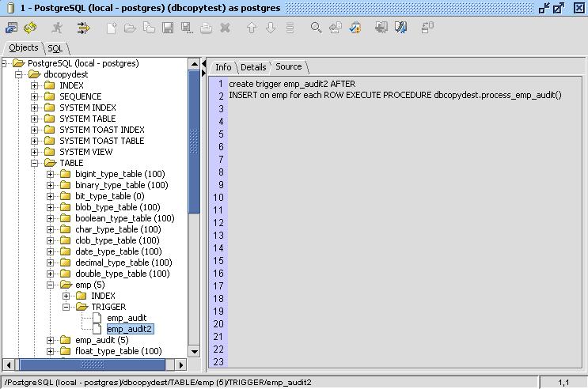This screenshot has width=588, height=389.
Task: Select the SYSTEM VIEW tree folder
Action: coord(85,152)
